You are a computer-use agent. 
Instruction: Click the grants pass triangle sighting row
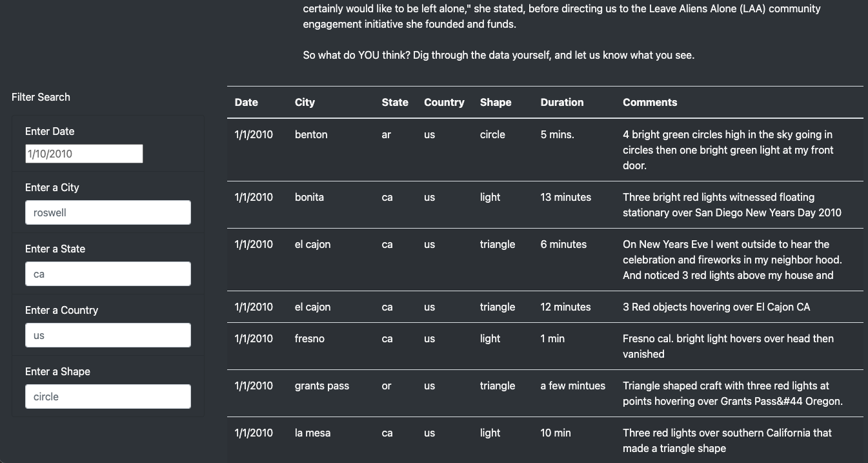[x=452, y=393]
